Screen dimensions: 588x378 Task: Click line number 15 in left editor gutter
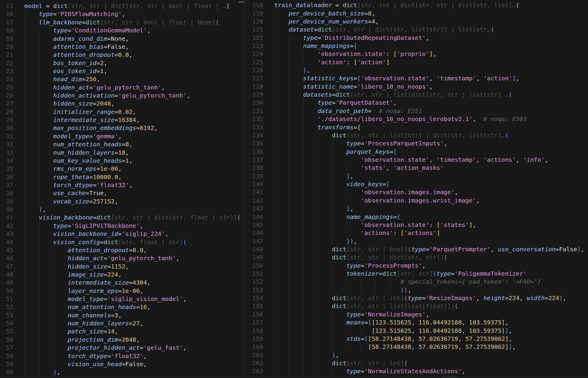tap(10, 6)
